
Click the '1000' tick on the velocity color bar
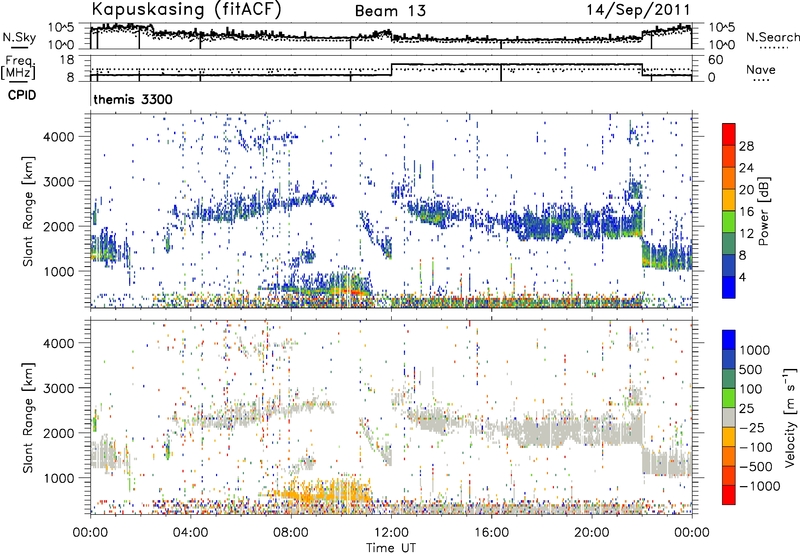point(755,350)
